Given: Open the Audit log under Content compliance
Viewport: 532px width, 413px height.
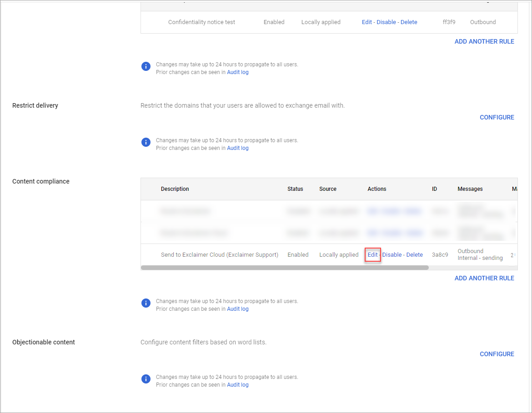Looking at the screenshot, I should tap(237, 309).
